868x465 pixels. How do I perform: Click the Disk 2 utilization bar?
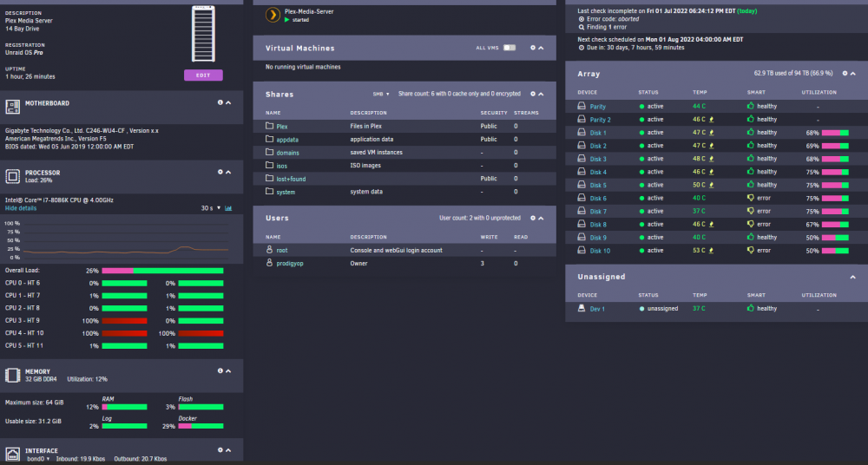coord(835,146)
